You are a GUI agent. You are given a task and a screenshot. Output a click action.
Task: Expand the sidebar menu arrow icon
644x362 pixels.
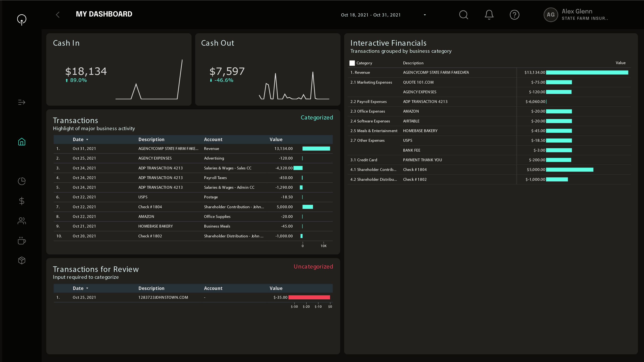22,102
